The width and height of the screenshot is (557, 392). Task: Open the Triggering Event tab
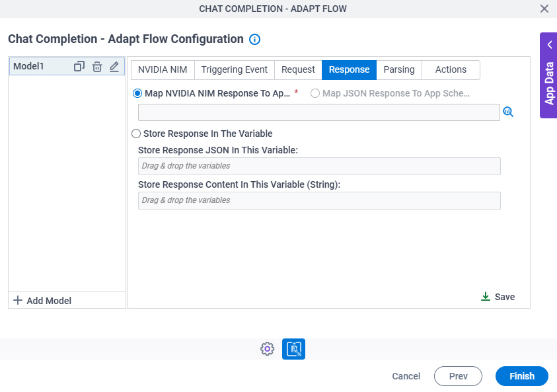pos(235,69)
